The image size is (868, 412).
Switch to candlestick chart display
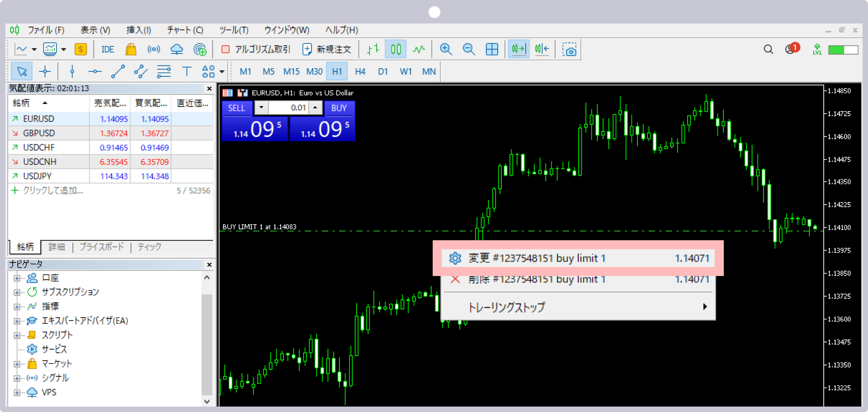pyautogui.click(x=396, y=49)
